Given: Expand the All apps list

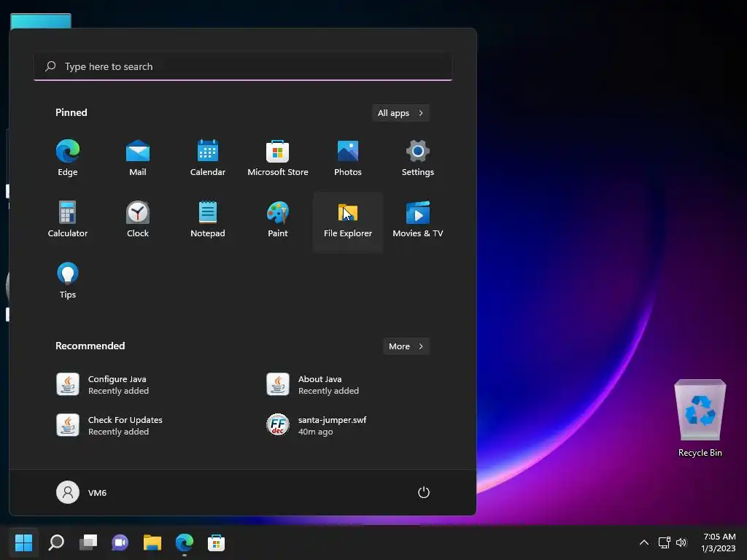Looking at the screenshot, I should tap(400, 113).
